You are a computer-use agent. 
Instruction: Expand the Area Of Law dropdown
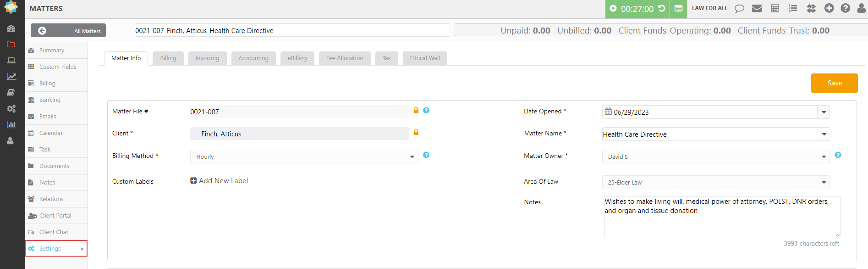pyautogui.click(x=824, y=183)
